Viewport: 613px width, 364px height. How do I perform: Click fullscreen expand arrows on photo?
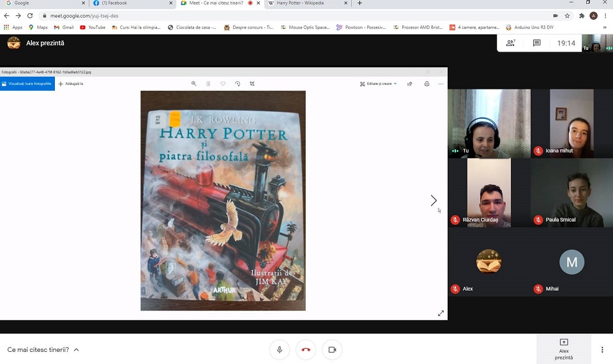[x=441, y=313]
